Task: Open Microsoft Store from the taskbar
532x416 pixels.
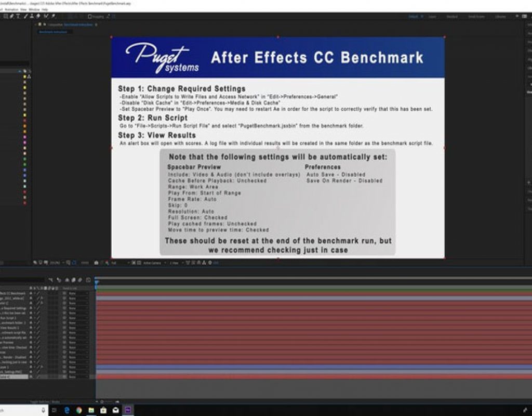Action: 103,410
